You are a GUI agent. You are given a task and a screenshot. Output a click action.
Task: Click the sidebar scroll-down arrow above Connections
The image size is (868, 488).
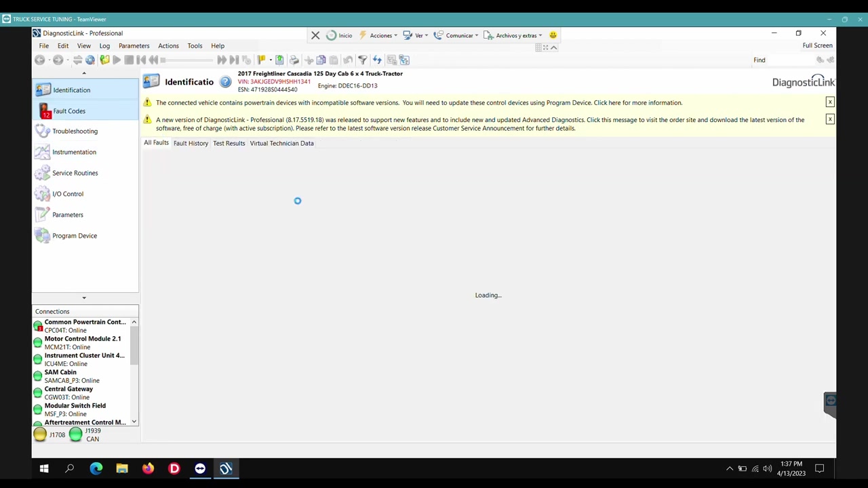coord(84,298)
